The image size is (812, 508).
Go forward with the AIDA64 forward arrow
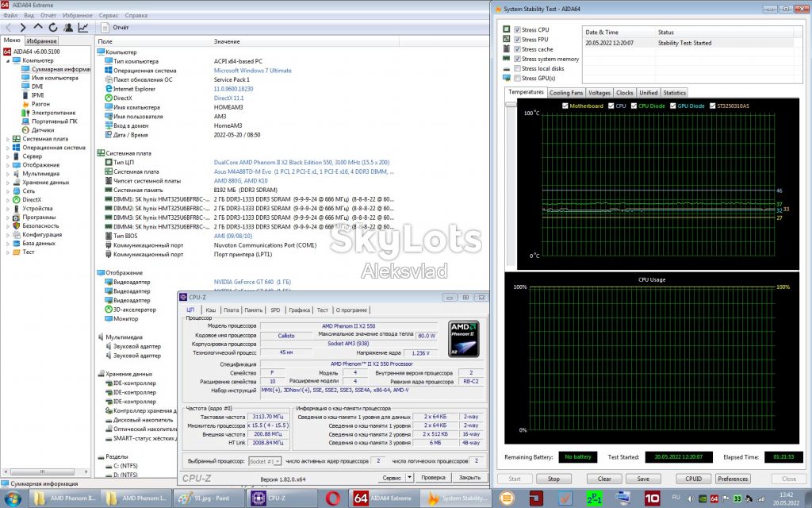point(23,28)
